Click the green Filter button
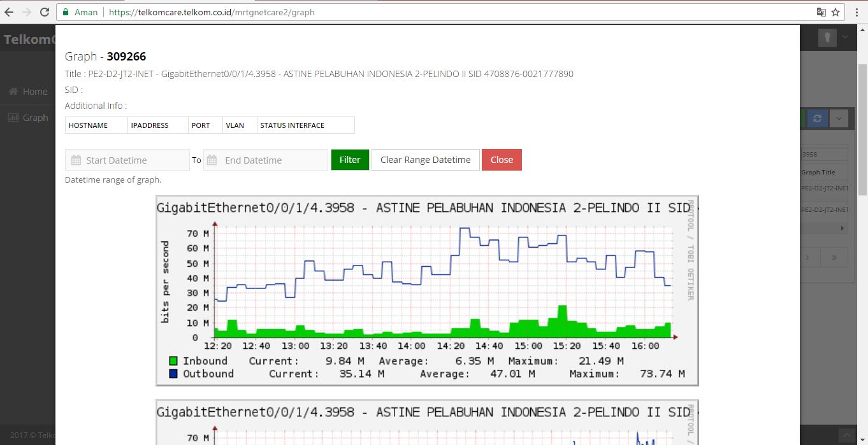The width and height of the screenshot is (868, 445). [349, 159]
